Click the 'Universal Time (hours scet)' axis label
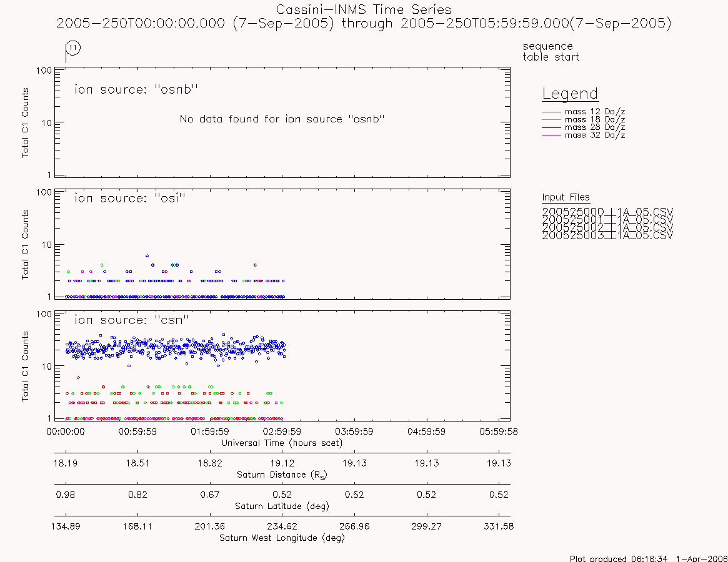This screenshot has height=562, width=728. pyautogui.click(x=282, y=443)
